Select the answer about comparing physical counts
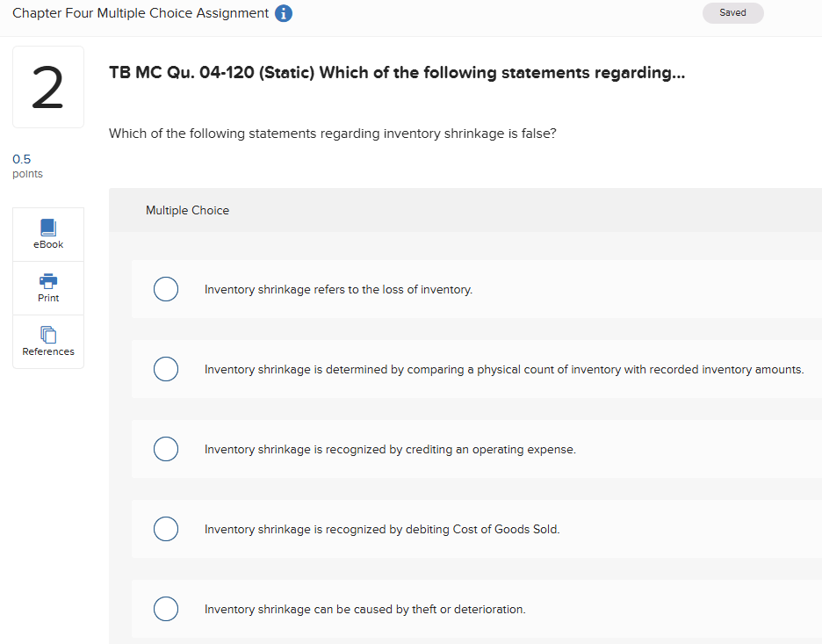 click(x=166, y=368)
